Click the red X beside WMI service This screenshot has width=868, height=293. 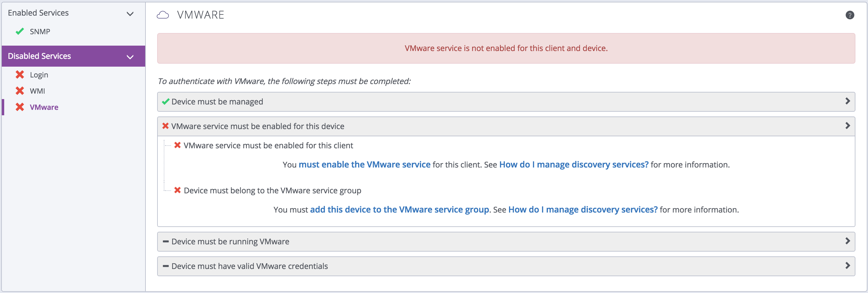pyautogui.click(x=20, y=91)
